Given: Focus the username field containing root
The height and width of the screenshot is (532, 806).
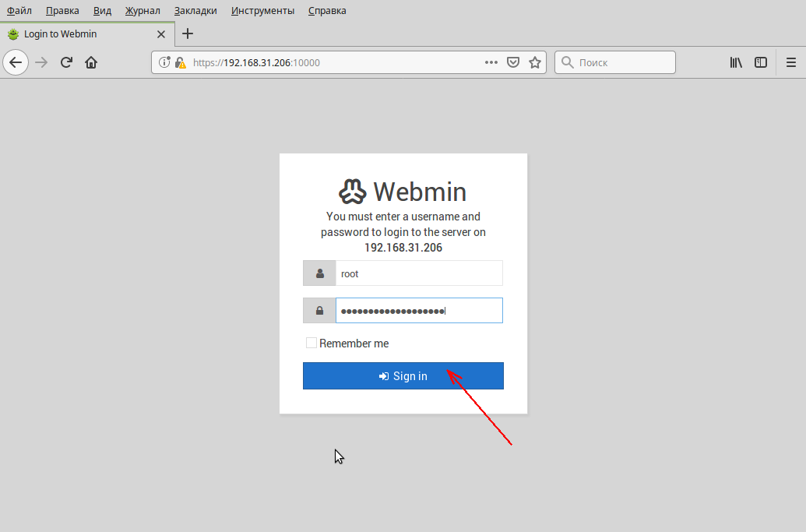Looking at the screenshot, I should click(x=419, y=273).
